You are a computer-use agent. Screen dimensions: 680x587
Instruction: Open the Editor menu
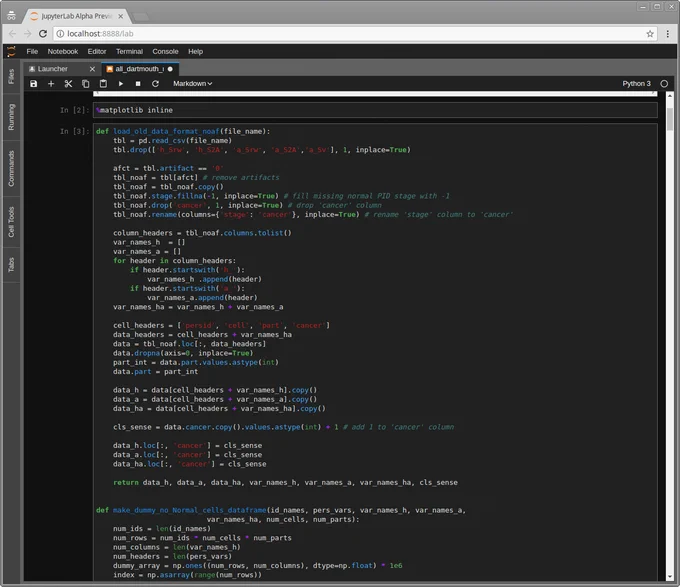click(x=97, y=51)
